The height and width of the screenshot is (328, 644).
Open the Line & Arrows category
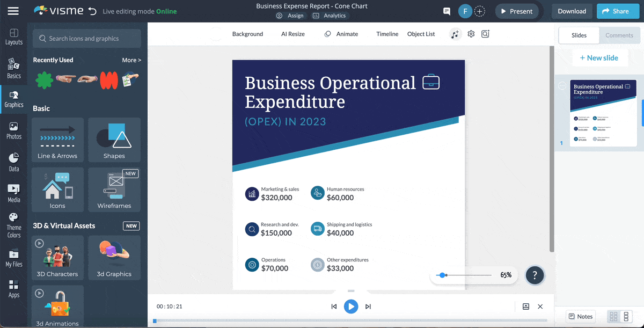[57, 140]
